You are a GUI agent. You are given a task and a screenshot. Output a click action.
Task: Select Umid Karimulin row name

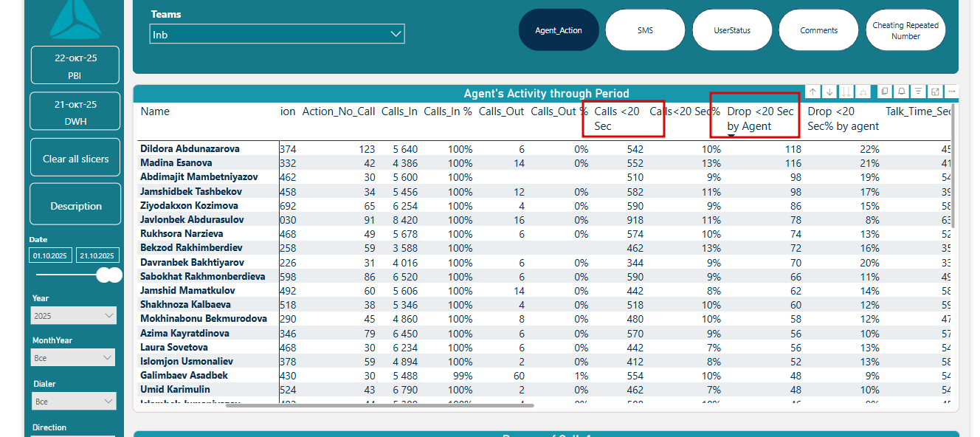175,389
